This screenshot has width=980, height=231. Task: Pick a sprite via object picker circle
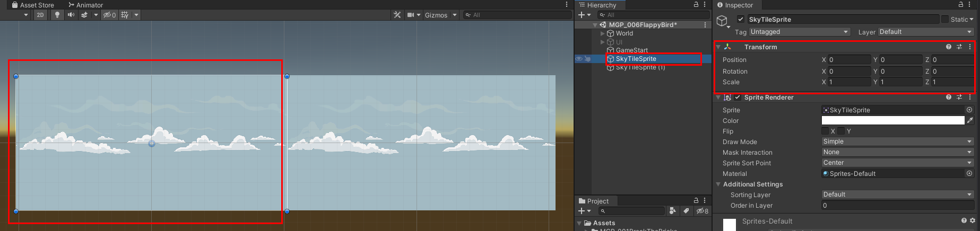[x=969, y=110]
